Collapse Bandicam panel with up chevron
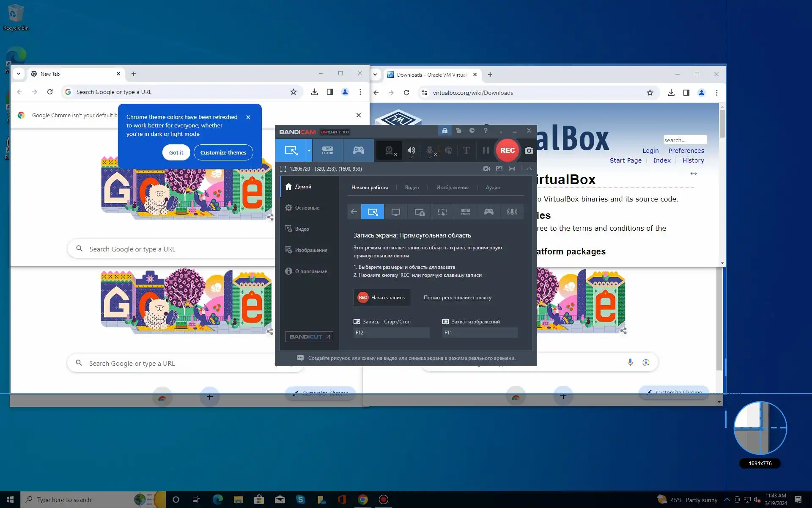812x508 pixels. tap(529, 168)
